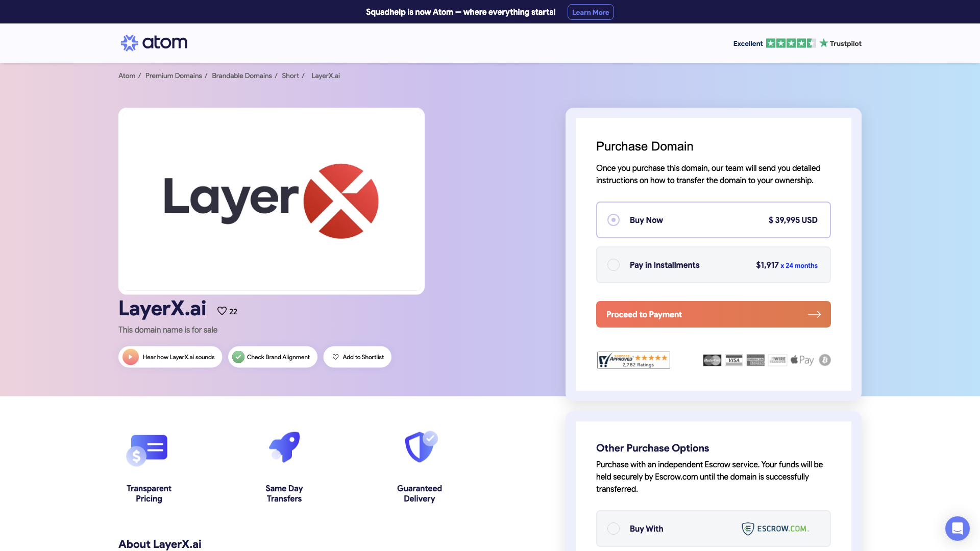Image resolution: width=980 pixels, height=551 pixels.
Task: Select the Buy Now radio option
Action: tap(614, 220)
